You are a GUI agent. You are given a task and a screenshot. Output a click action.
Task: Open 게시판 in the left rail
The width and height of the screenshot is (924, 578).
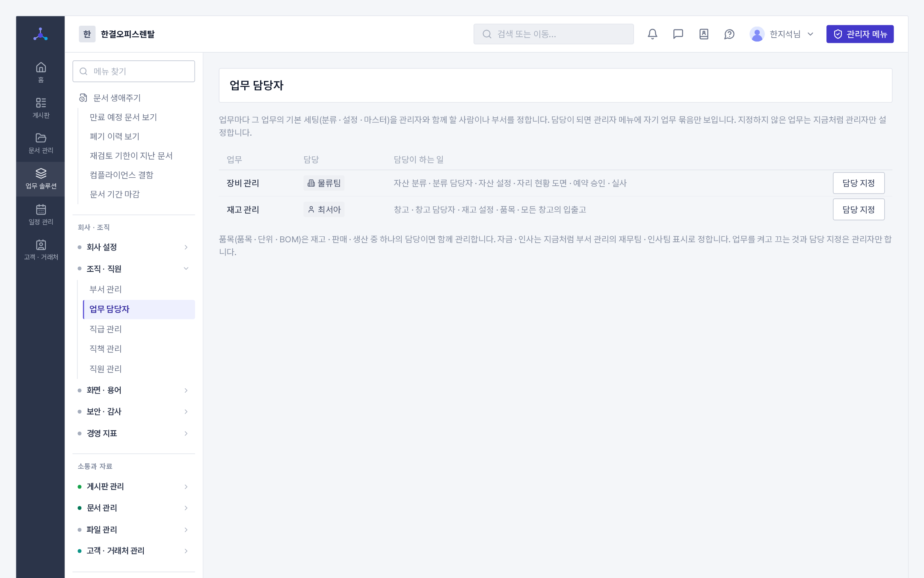(x=41, y=108)
